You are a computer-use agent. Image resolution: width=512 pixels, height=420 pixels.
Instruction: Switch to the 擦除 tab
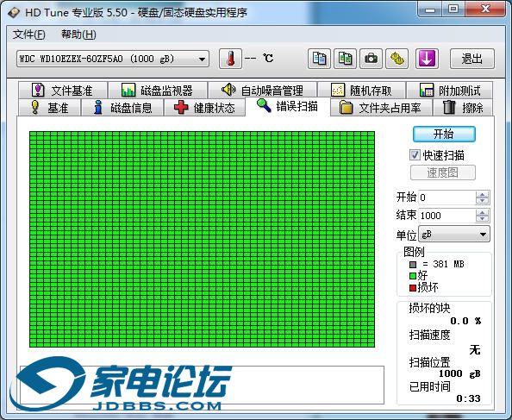tap(463, 108)
